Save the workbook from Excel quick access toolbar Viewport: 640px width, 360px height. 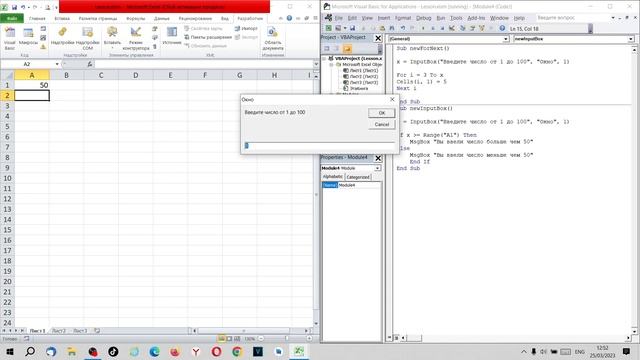(x=14, y=7)
